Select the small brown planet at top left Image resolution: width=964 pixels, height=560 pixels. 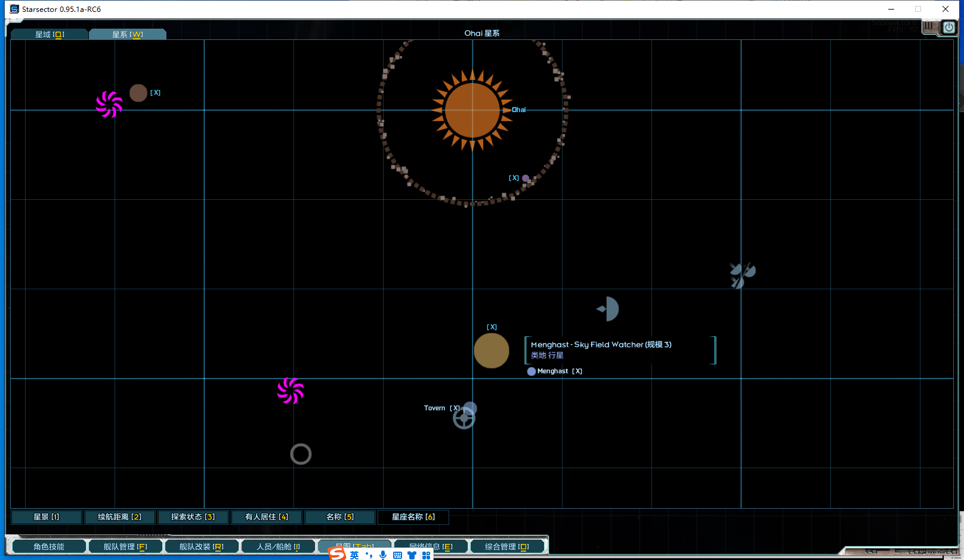click(138, 93)
